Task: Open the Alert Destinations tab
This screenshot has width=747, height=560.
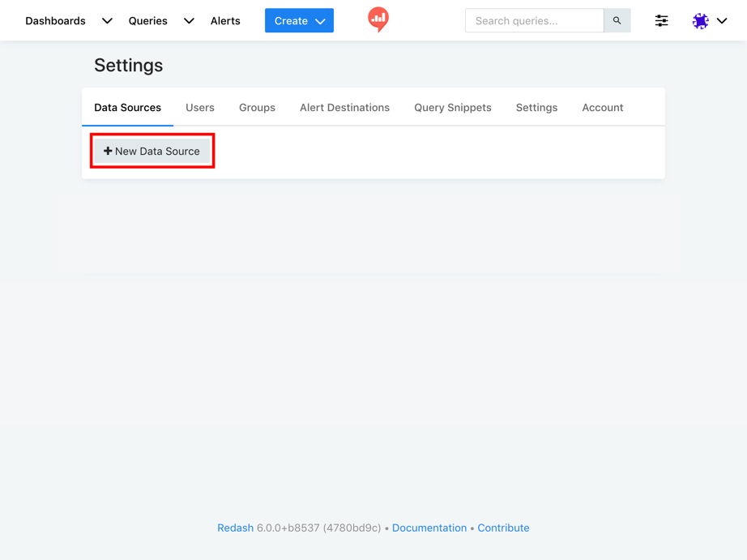Action: point(344,108)
